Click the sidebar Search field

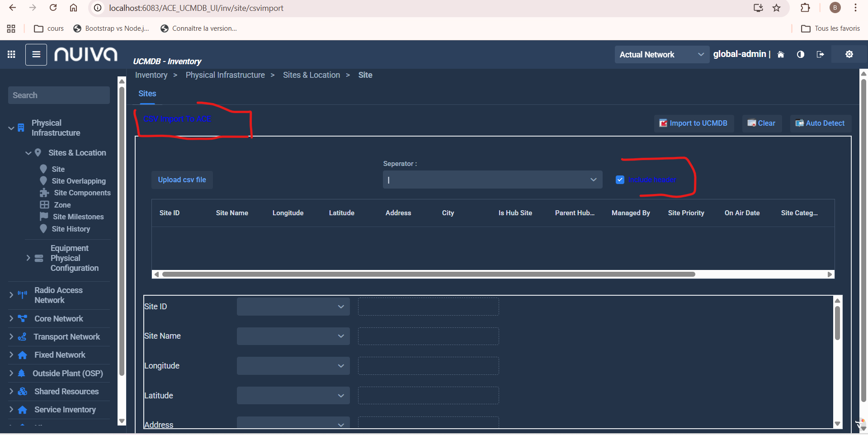coord(59,95)
